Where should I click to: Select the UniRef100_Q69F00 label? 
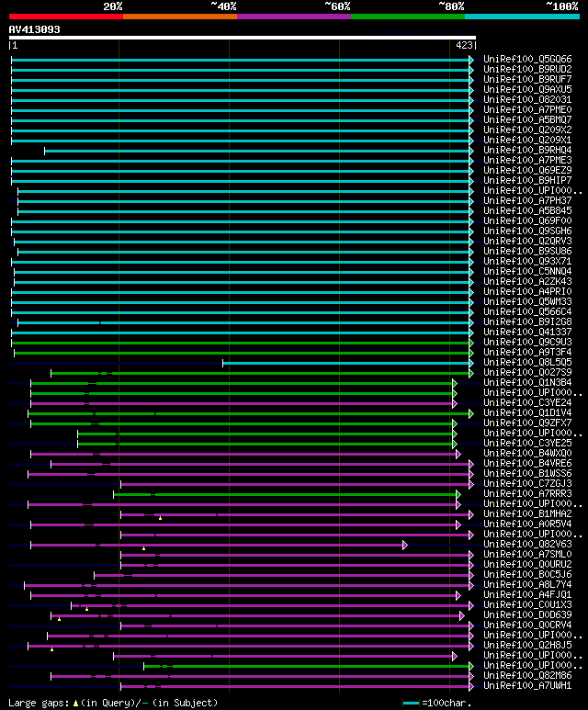[527, 221]
